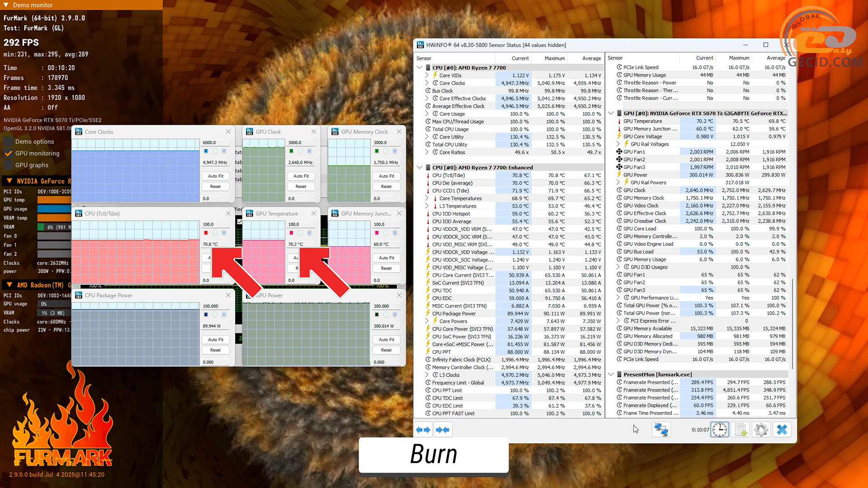Click Auto Fit in the GPU Clock graph
Screen dimensions: 868x488
tap(301, 176)
